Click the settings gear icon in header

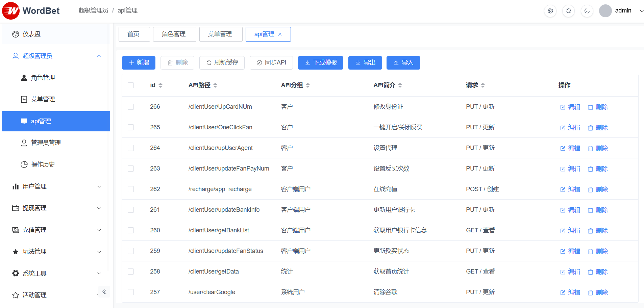click(x=550, y=11)
